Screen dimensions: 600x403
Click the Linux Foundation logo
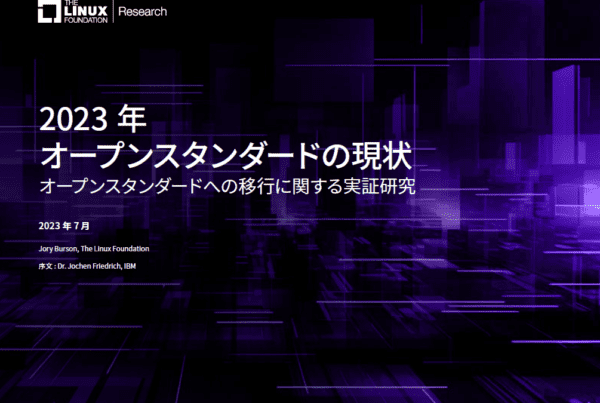(73, 11)
